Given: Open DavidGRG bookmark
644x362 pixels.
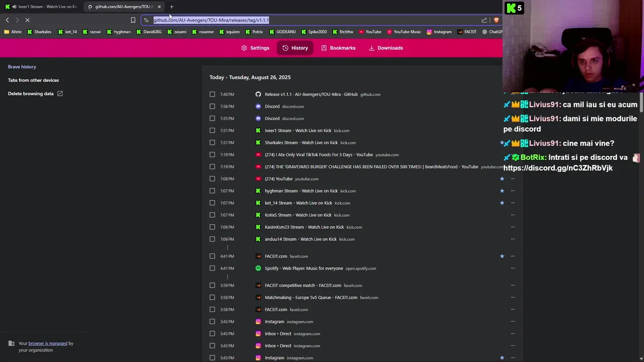Looking at the screenshot, I should pyautogui.click(x=149, y=32).
